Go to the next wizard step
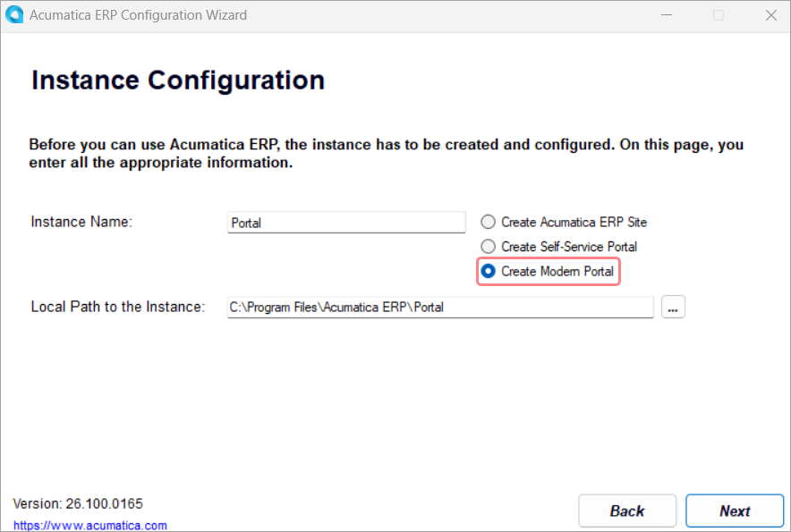791x532 pixels. pos(735,511)
